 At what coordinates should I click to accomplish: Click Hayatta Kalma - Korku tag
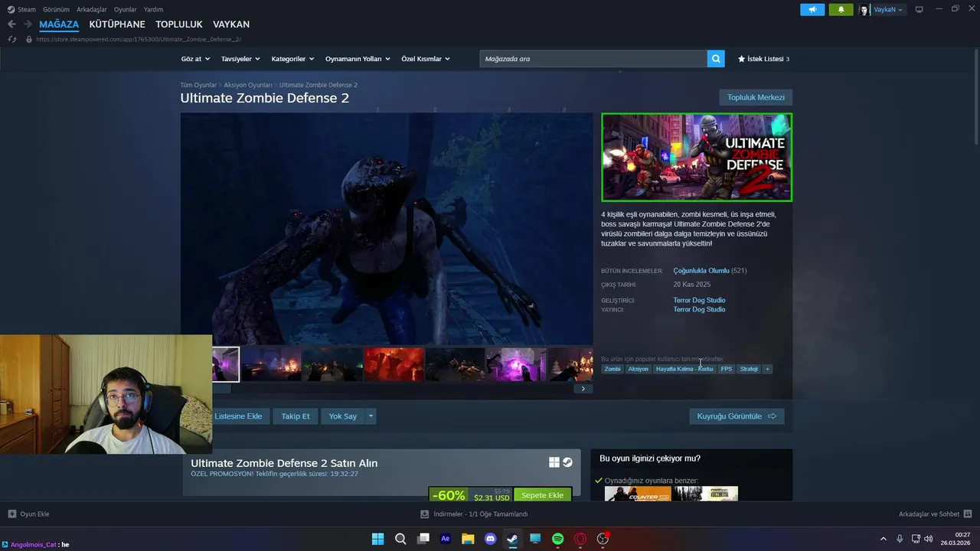tap(684, 369)
